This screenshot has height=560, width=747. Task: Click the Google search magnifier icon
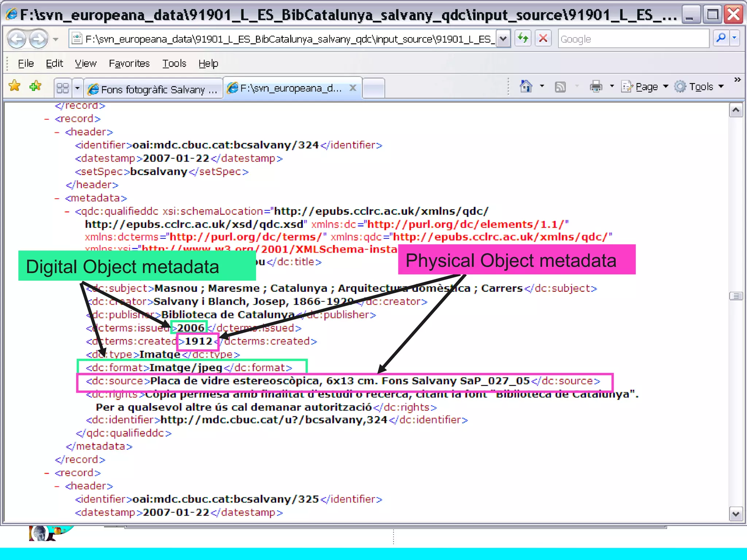(x=721, y=38)
